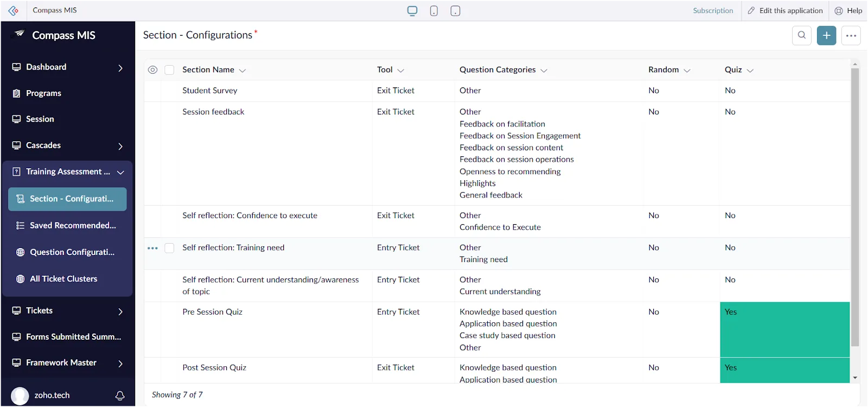Screen dimensions: 868x407
Task: Click the Session sidebar icon
Action: [16, 119]
